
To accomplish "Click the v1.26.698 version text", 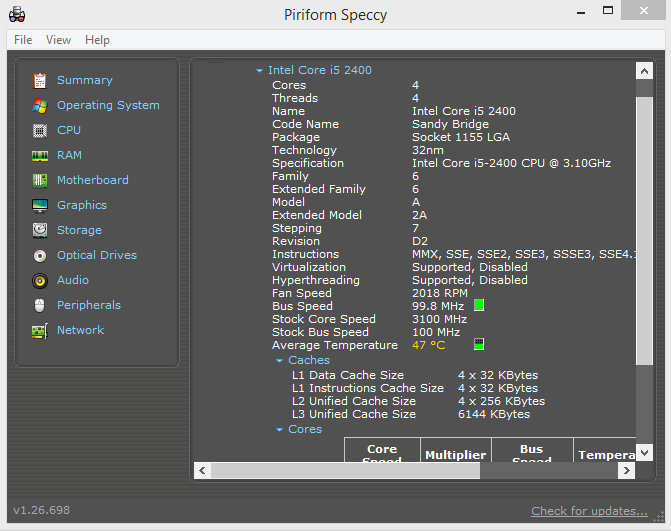I will [x=42, y=510].
